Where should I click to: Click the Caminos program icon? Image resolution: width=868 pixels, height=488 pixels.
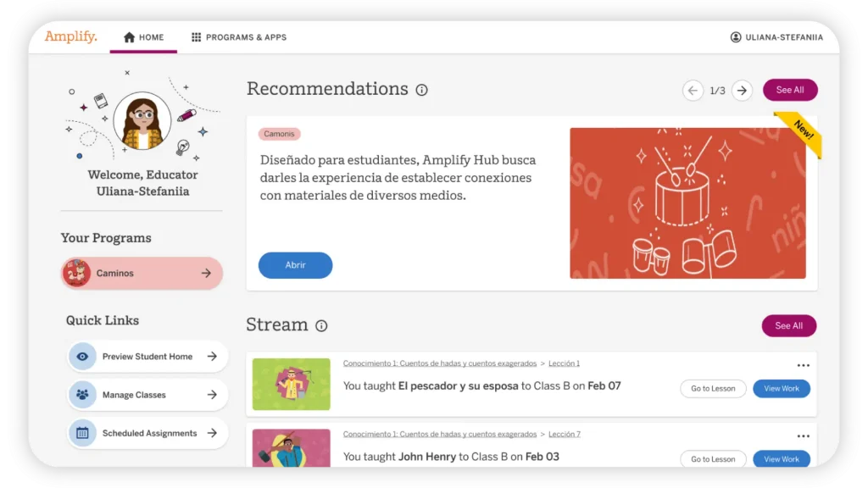tap(76, 273)
